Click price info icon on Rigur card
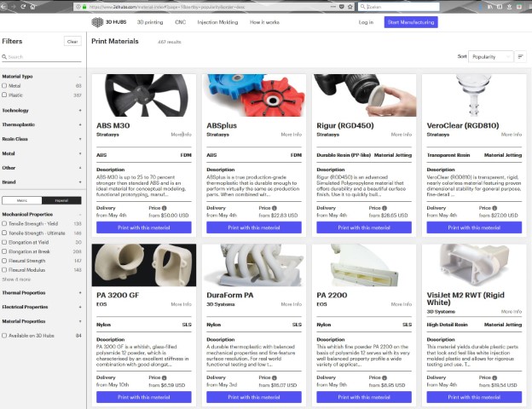This screenshot has height=409, width=532. coord(385,207)
